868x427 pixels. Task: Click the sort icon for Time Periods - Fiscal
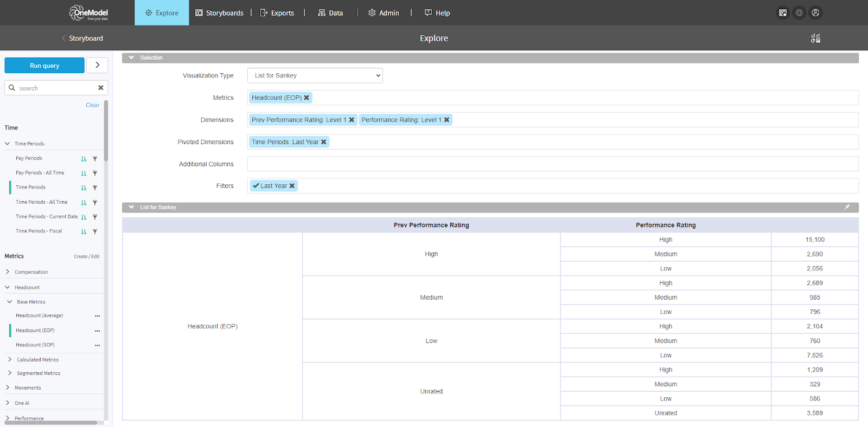tap(84, 232)
